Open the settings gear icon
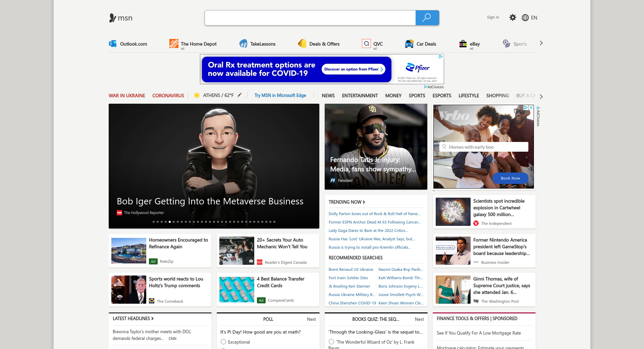This screenshot has height=349, width=644. 513,17
